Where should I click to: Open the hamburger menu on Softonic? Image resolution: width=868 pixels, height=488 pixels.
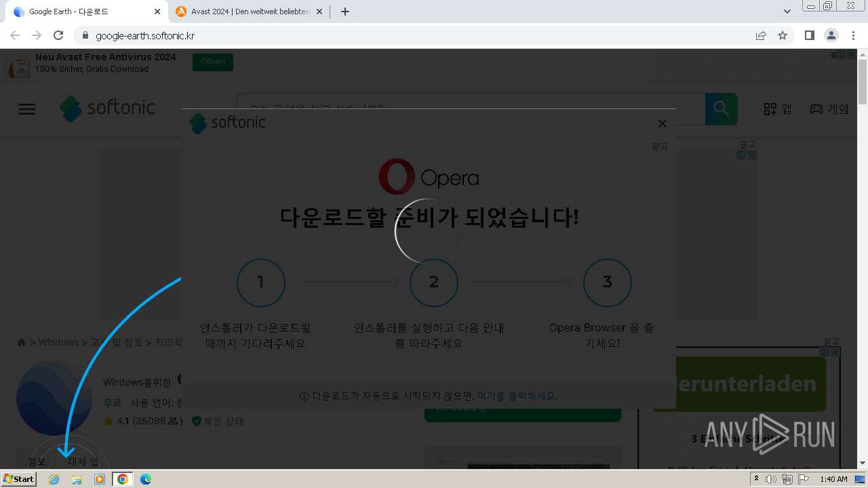pos(27,109)
